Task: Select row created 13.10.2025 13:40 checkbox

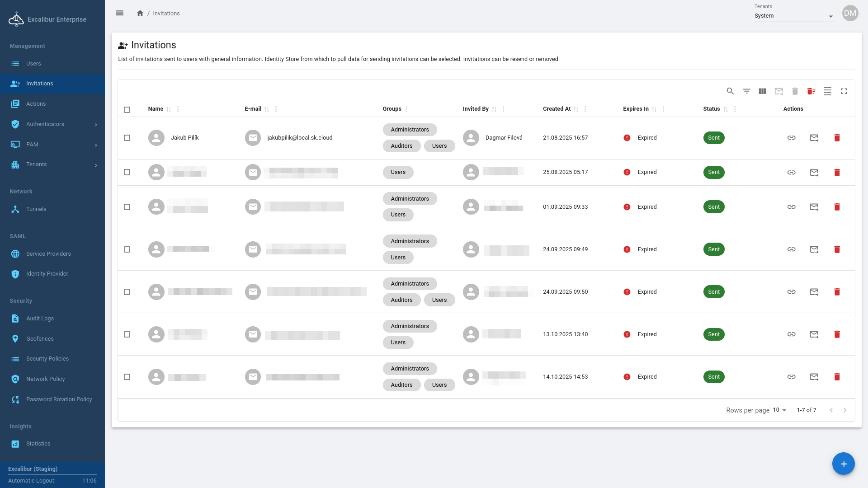Action: point(127,334)
